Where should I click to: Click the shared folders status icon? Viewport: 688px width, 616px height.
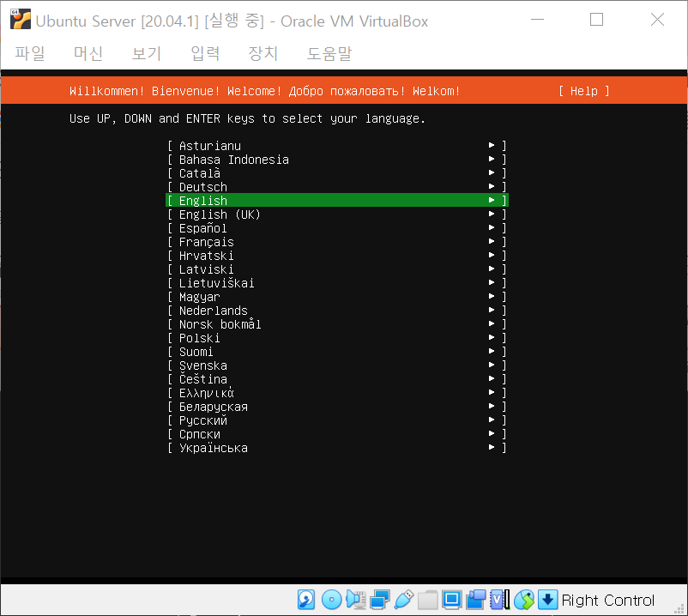[428, 600]
